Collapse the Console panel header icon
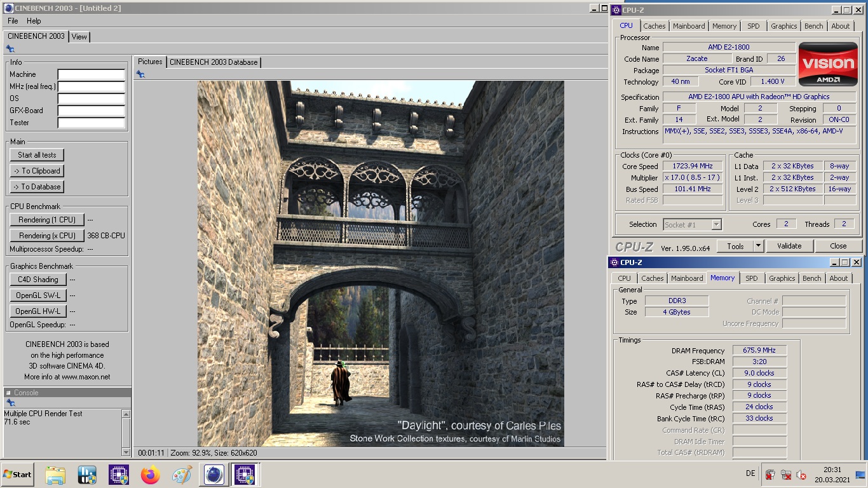Image resolution: width=868 pixels, height=488 pixels. click(x=9, y=393)
